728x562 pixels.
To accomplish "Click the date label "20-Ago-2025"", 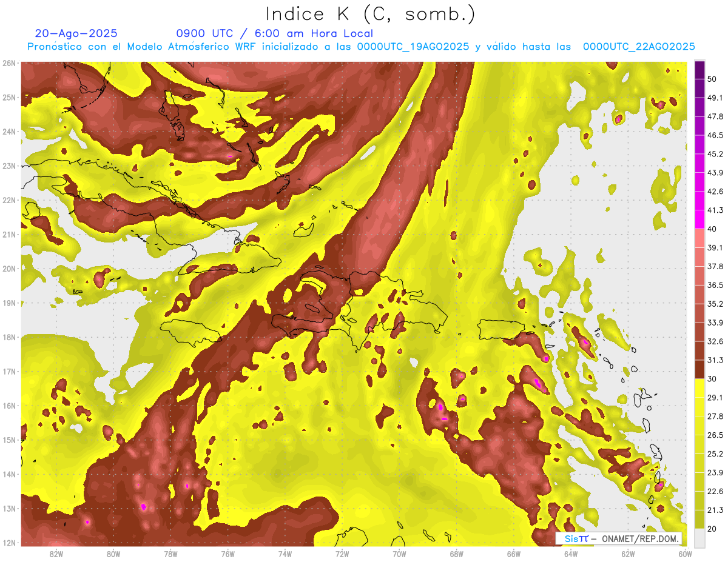I will [76, 33].
